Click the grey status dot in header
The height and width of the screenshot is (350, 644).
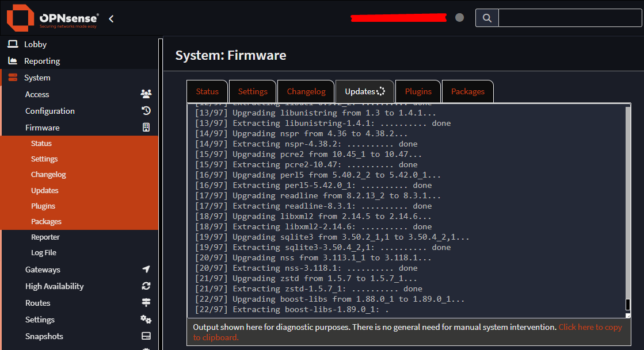point(460,18)
